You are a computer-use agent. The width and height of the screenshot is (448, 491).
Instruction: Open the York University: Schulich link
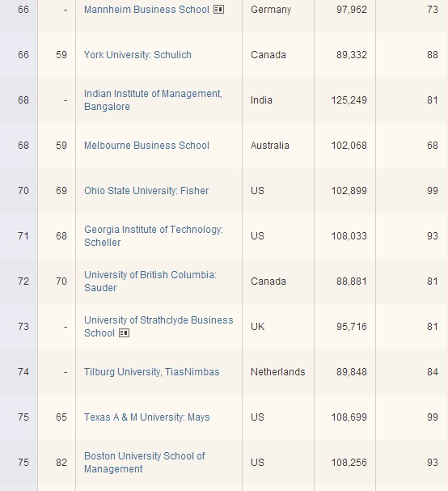(x=137, y=55)
